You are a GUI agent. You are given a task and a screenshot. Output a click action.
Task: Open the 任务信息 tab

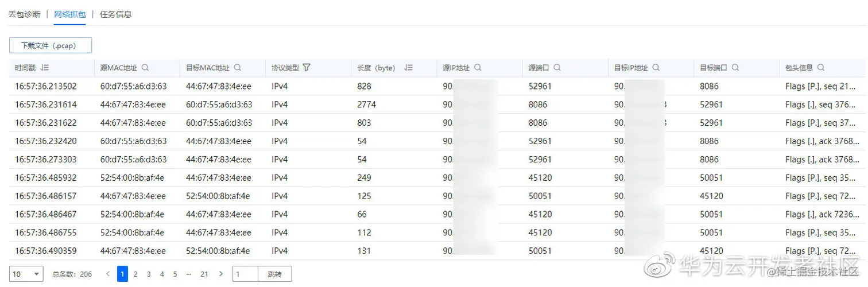[x=115, y=14]
